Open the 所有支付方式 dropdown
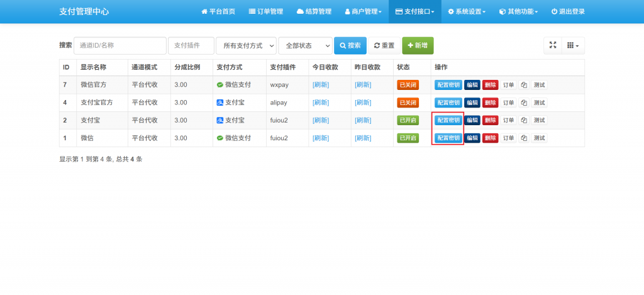Viewport: 644px width, 295px height. point(246,45)
